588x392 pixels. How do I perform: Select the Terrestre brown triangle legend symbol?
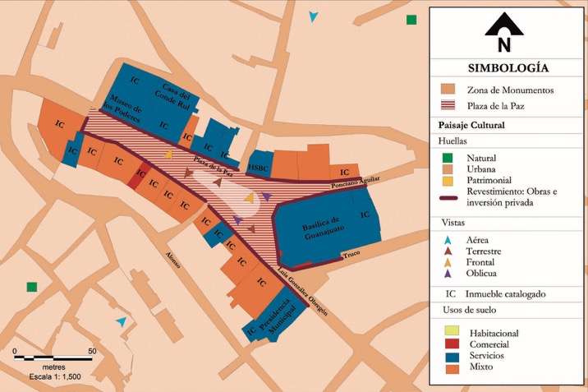click(x=447, y=250)
